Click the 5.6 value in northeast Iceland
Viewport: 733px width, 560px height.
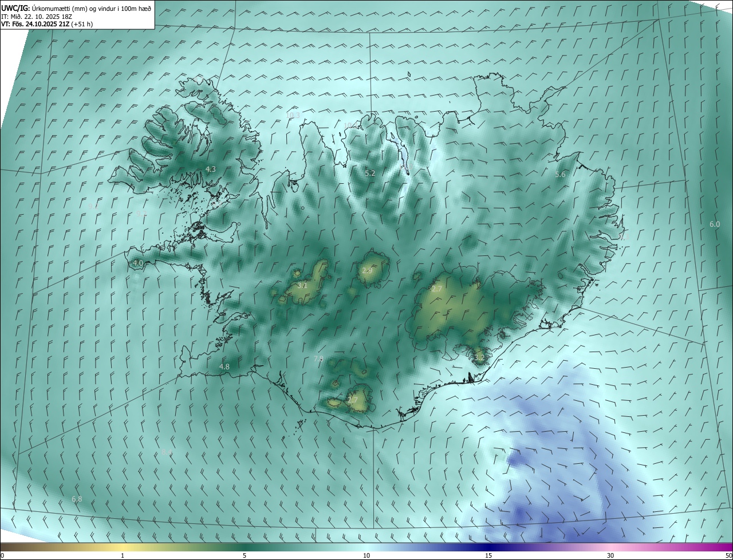[x=561, y=175]
